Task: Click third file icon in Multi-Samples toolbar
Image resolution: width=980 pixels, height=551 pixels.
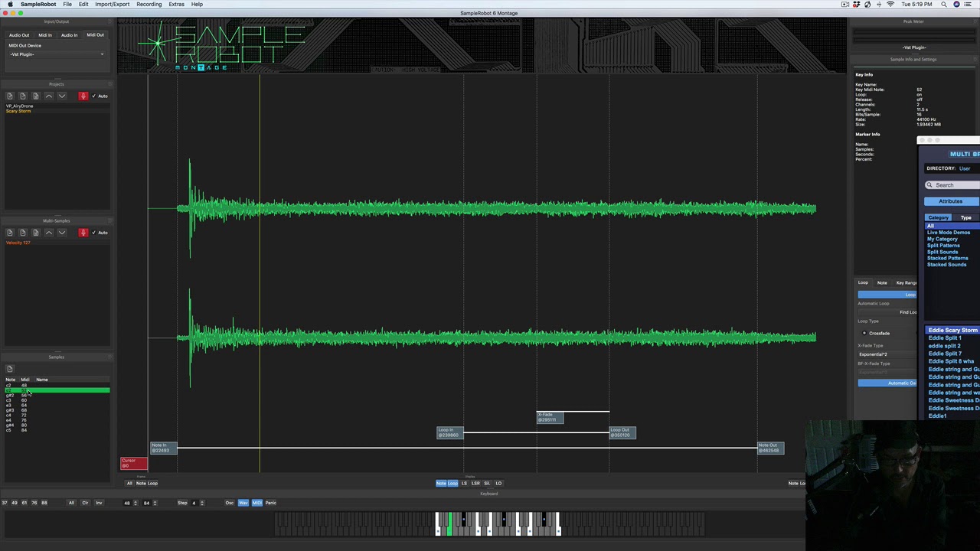Action: pos(35,232)
